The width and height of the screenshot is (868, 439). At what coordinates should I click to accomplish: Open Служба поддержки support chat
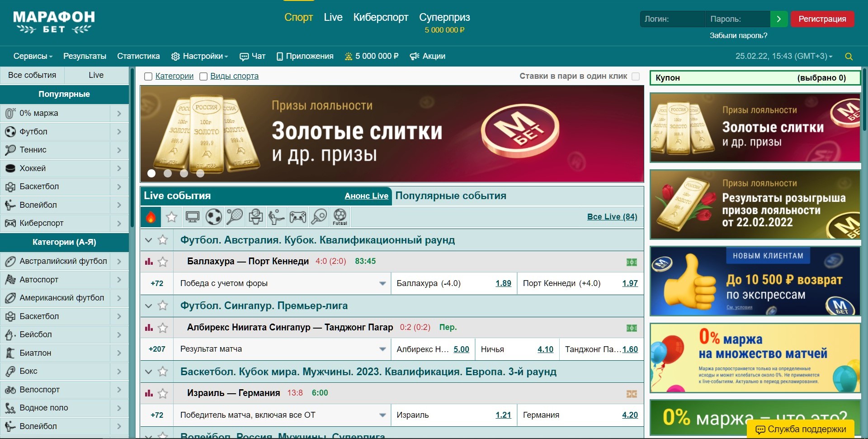(x=801, y=429)
